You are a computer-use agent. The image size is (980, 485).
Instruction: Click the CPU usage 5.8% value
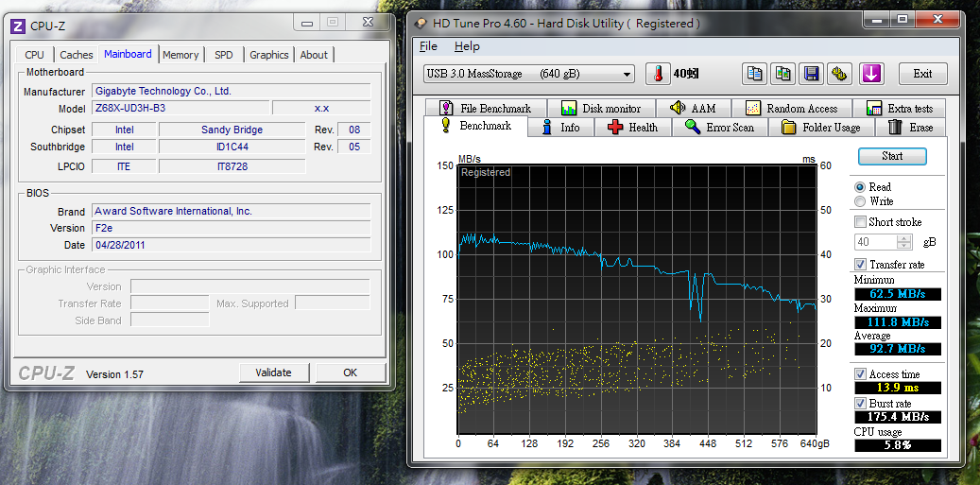[898, 445]
